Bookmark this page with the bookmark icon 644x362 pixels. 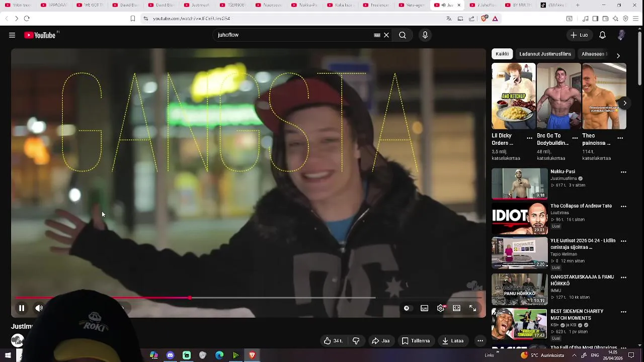132,19
